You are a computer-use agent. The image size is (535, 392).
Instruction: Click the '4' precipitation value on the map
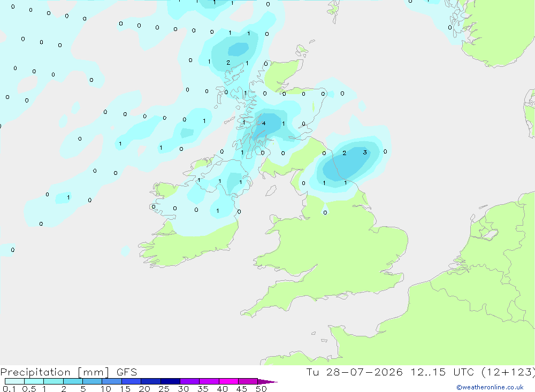[263, 124]
